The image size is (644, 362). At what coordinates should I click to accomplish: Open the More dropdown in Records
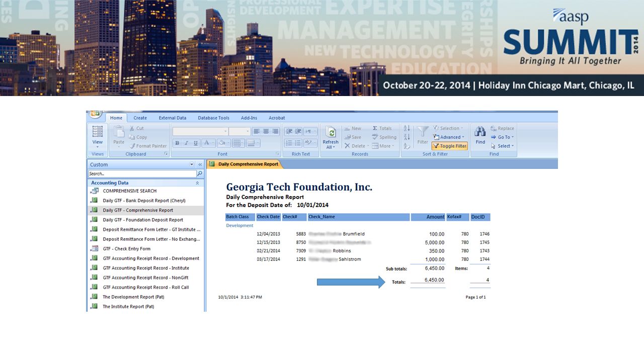click(383, 146)
